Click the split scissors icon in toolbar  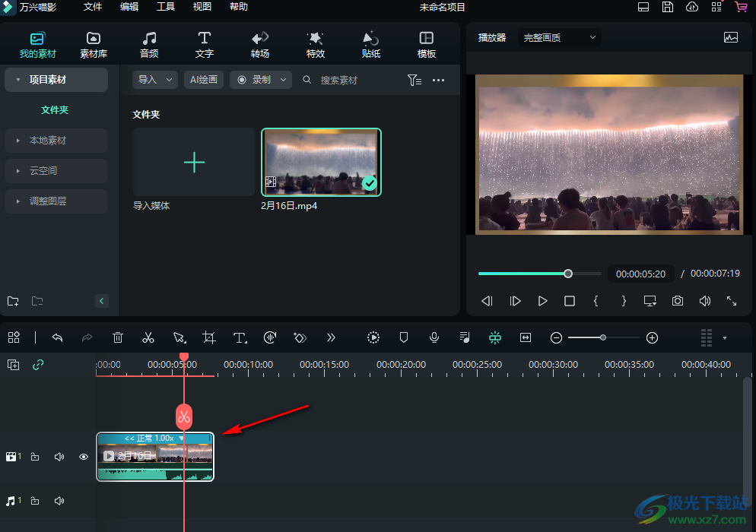pos(148,337)
